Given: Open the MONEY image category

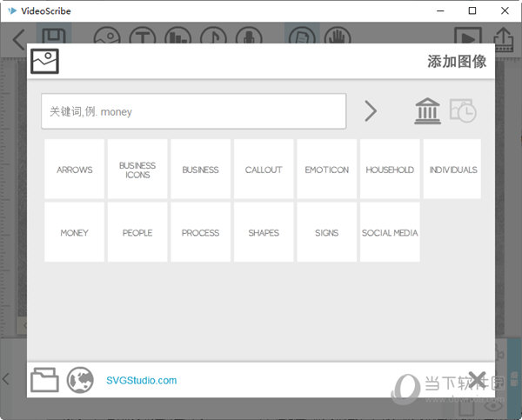Looking at the screenshot, I should (74, 232).
